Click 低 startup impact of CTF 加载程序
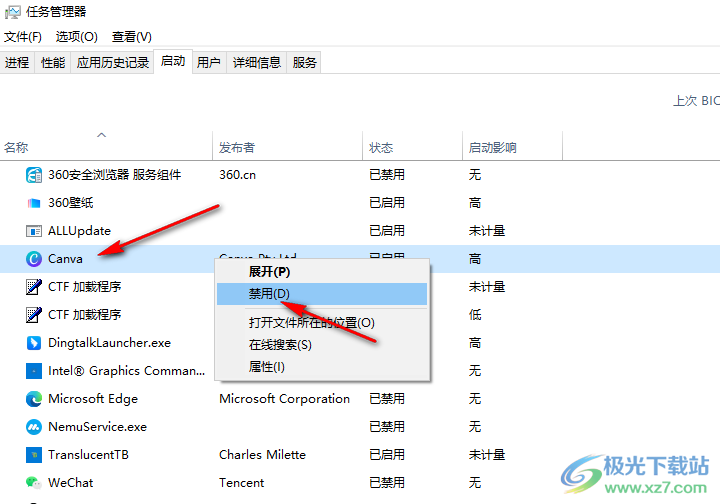The width and height of the screenshot is (720, 504). click(x=475, y=315)
